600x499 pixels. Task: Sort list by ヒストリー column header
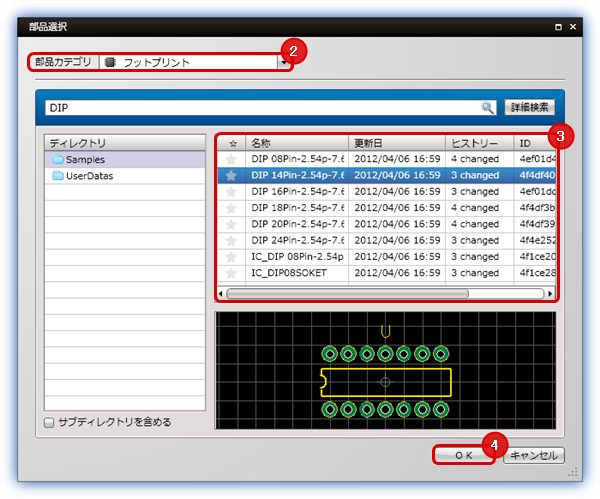[479, 143]
